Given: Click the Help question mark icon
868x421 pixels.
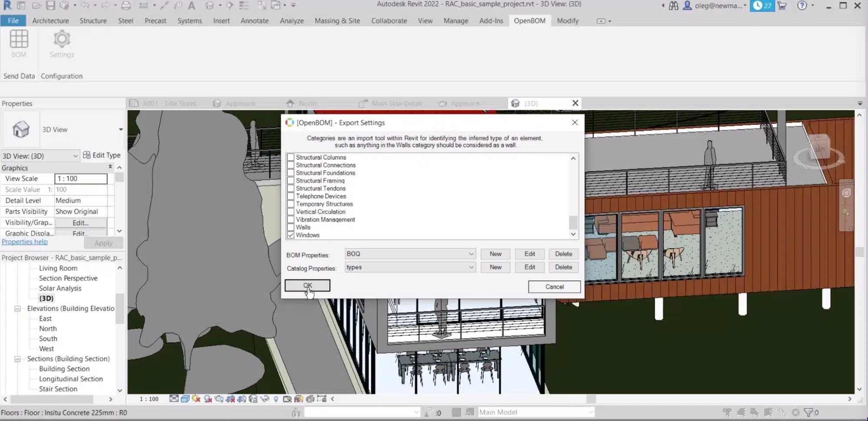Looking at the screenshot, I should click(x=802, y=6).
